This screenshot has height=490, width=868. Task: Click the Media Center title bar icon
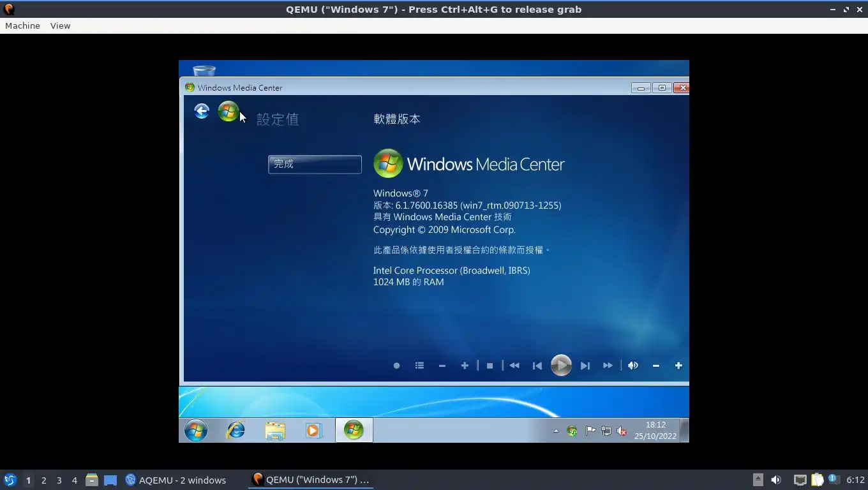(190, 87)
